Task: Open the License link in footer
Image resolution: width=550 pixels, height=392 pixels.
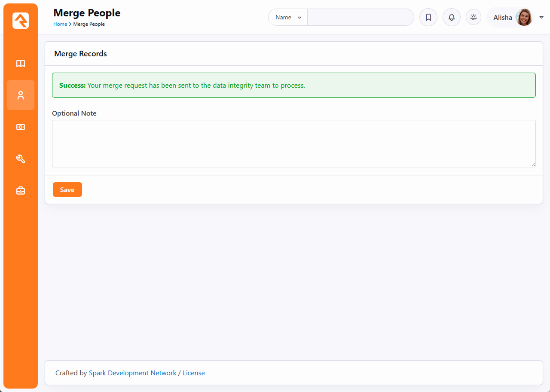Action: [194, 373]
